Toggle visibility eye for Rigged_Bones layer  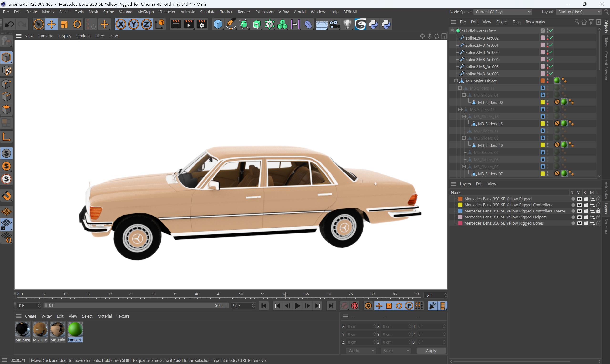pos(579,223)
